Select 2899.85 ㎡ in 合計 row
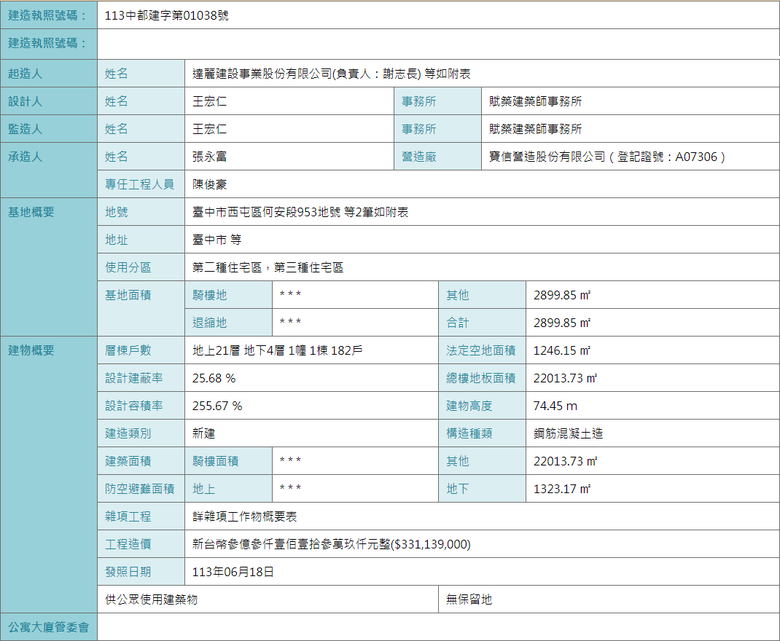 point(562,323)
